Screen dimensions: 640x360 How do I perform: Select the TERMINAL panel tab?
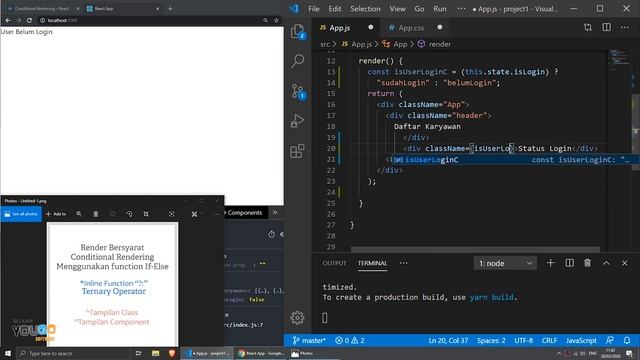(x=372, y=263)
